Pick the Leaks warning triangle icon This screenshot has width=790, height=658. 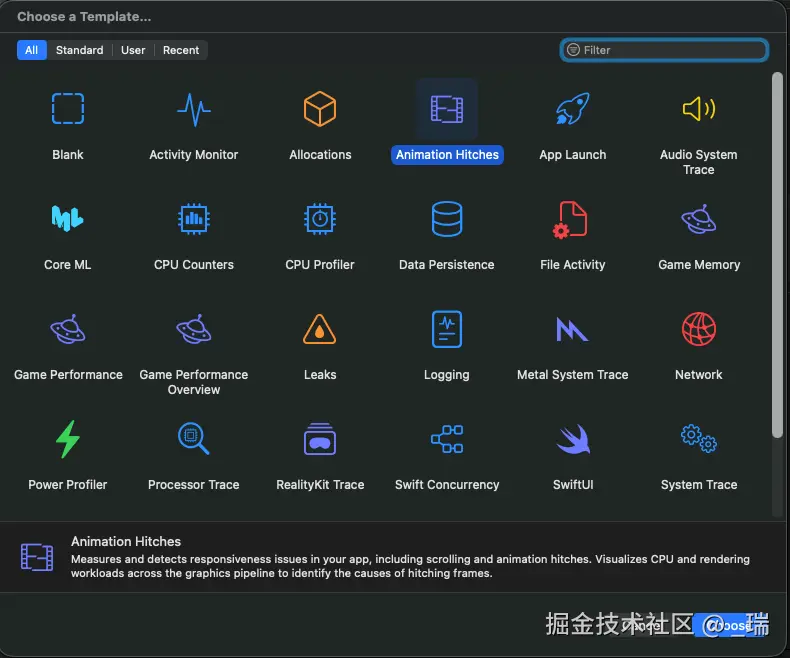click(320, 329)
